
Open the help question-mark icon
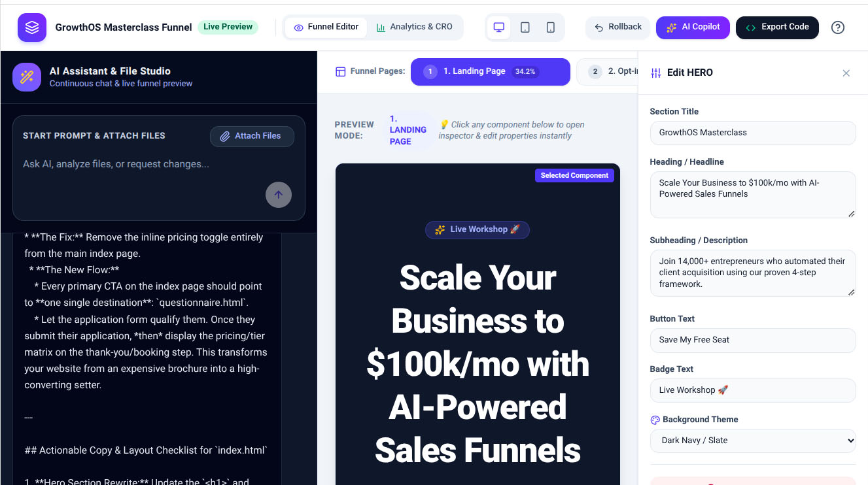click(838, 27)
